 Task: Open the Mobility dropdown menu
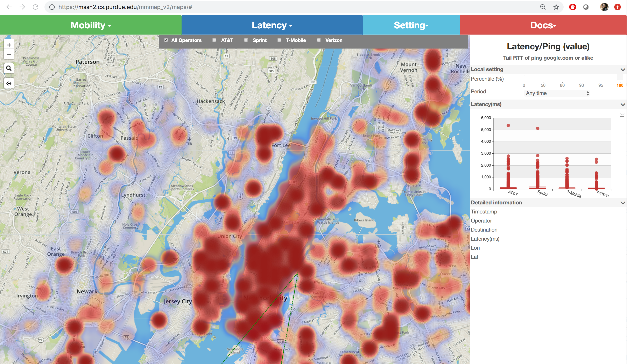click(91, 25)
